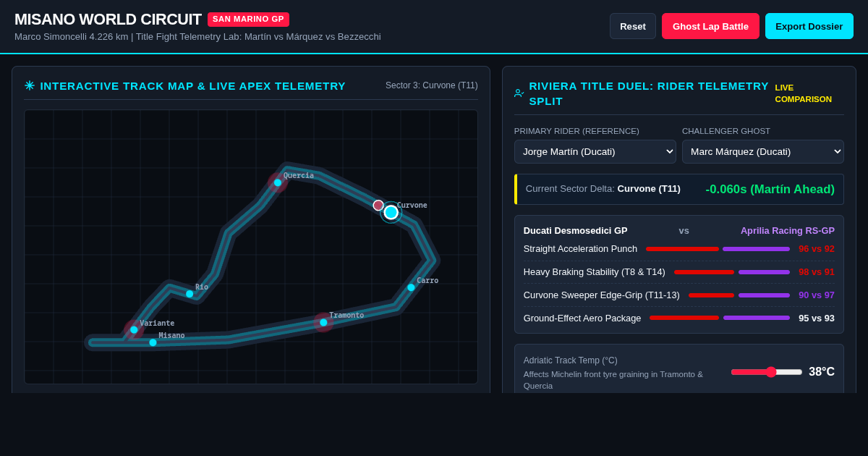Viewport: 868px width, 456px height.
Task: Click the 38°C temperature value
Action: (x=821, y=372)
